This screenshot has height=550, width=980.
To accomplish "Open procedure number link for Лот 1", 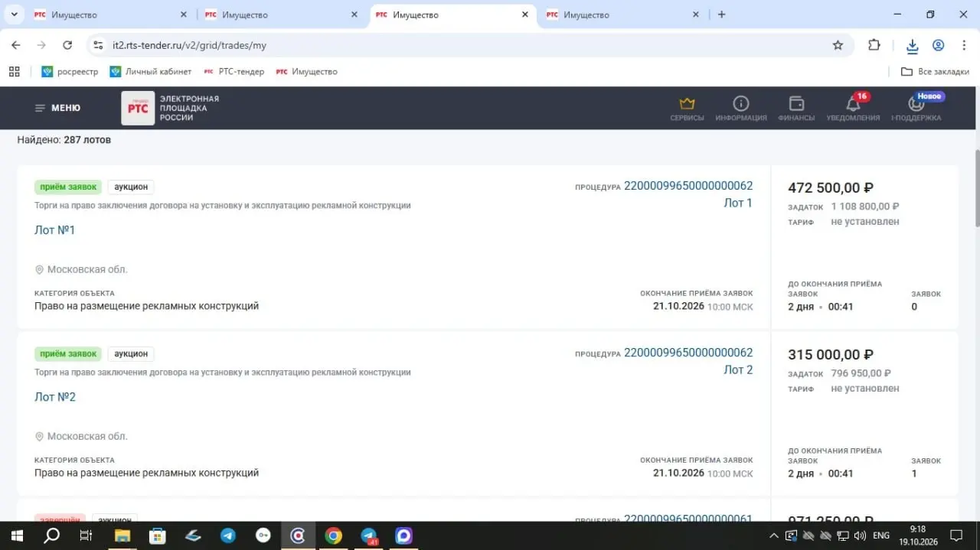I will 688,186.
